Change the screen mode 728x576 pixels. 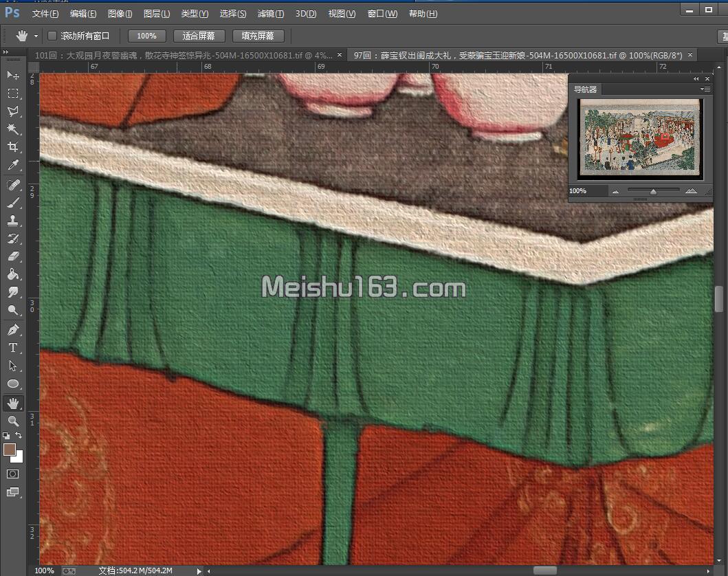pos(13,492)
